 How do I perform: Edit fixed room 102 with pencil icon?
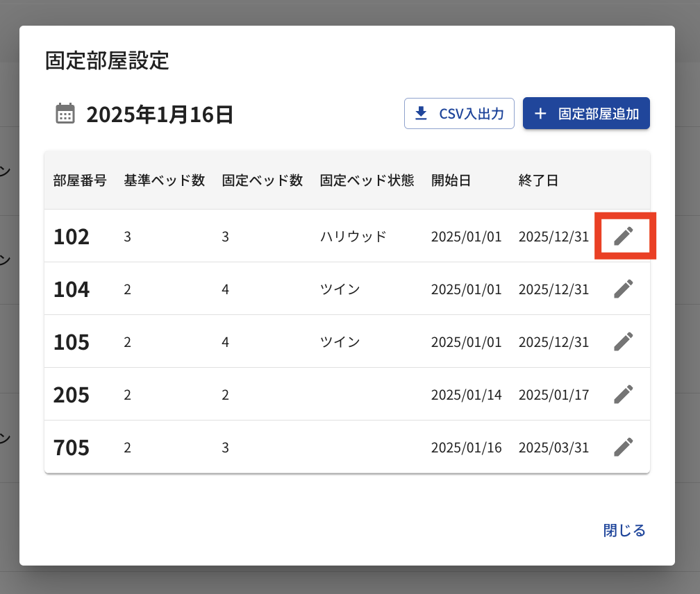(624, 236)
